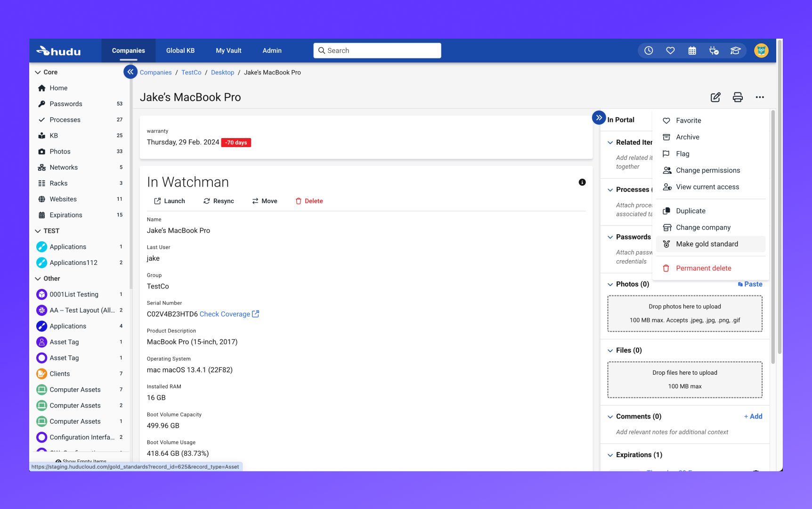Image resolution: width=812 pixels, height=509 pixels.
Task: Open the user avatar menu
Action: point(761,50)
